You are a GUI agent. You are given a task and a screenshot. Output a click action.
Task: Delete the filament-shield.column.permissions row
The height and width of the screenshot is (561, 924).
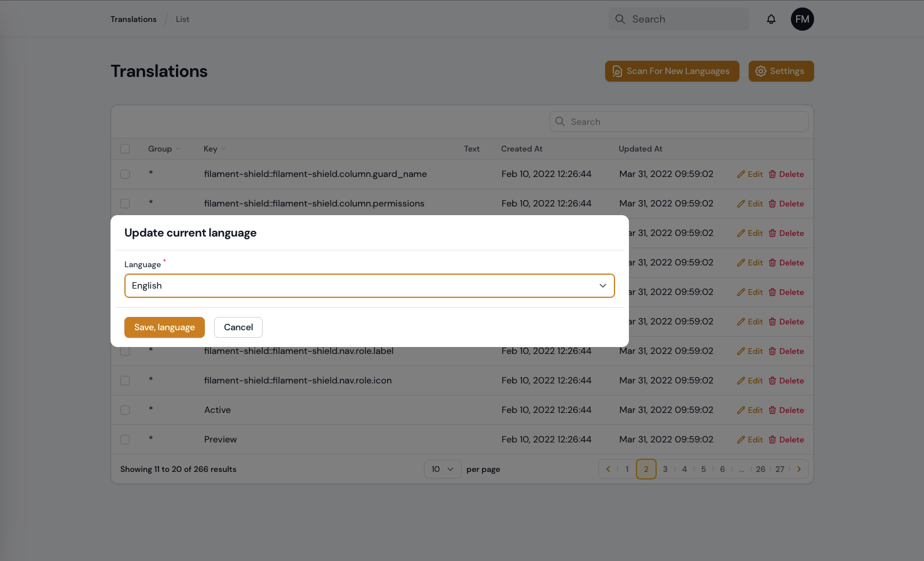(x=786, y=204)
